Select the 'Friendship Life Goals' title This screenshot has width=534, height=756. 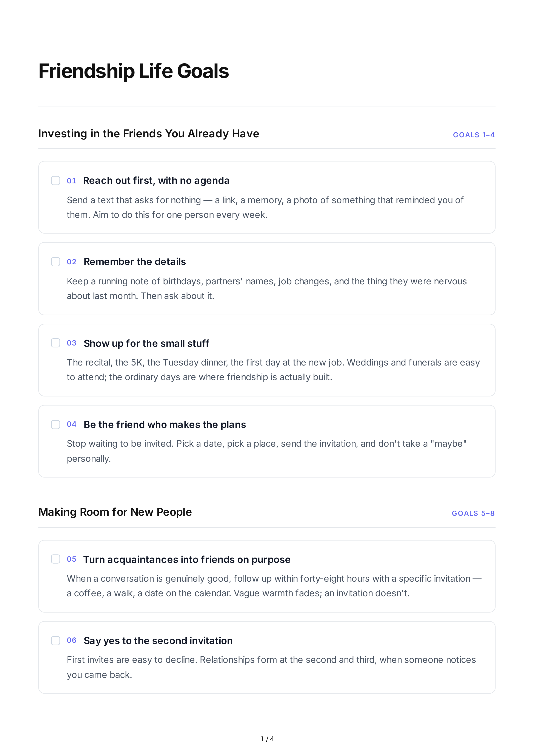tap(134, 71)
